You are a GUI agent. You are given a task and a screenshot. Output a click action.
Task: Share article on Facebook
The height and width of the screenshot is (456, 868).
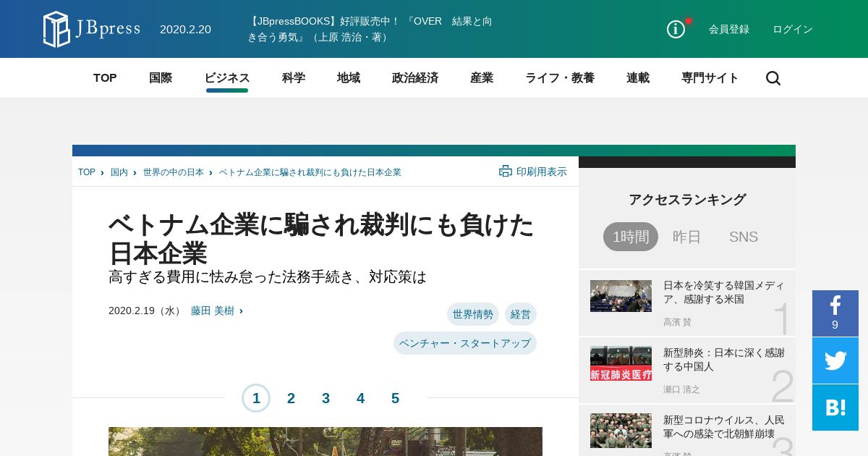[x=835, y=313]
